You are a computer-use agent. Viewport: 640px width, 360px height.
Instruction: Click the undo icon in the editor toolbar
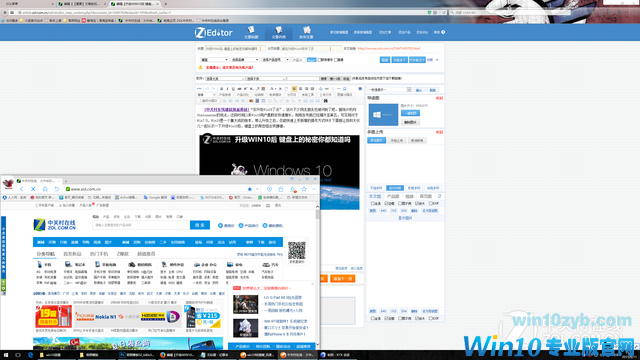point(207,89)
